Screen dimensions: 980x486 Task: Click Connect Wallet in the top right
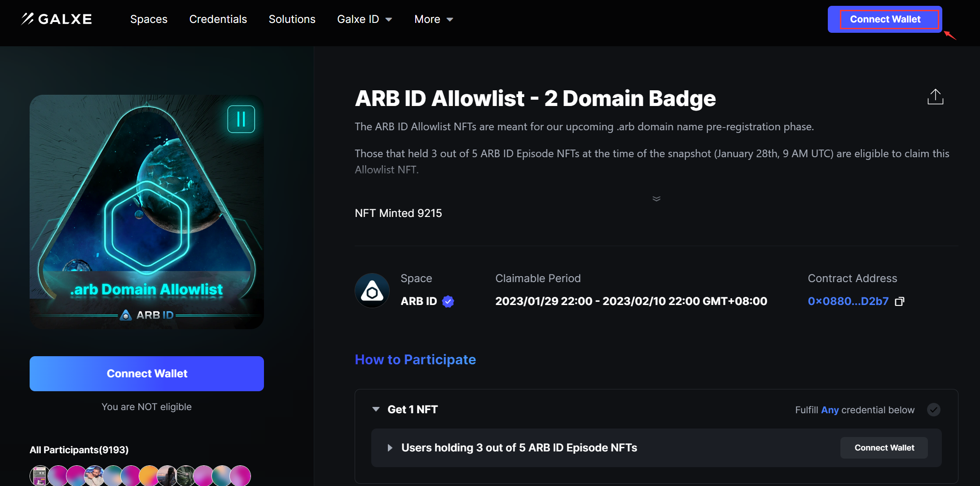(885, 19)
